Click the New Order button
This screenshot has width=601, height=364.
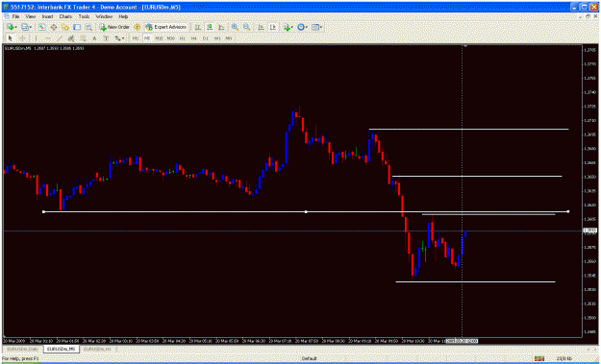click(114, 27)
